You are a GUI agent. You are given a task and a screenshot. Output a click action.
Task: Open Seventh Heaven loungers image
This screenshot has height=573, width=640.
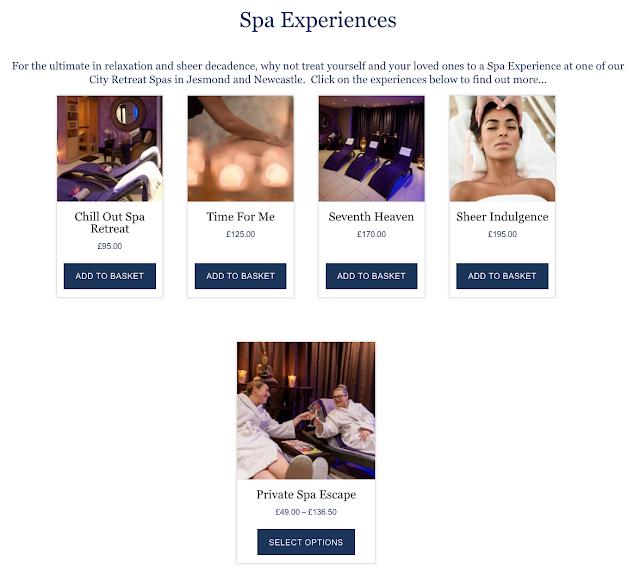tap(371, 149)
